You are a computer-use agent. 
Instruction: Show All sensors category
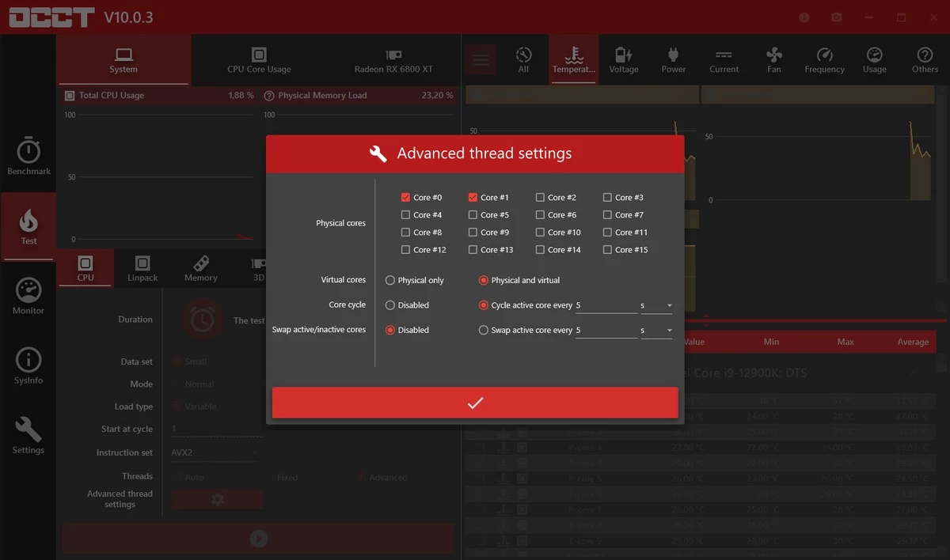tap(523, 60)
